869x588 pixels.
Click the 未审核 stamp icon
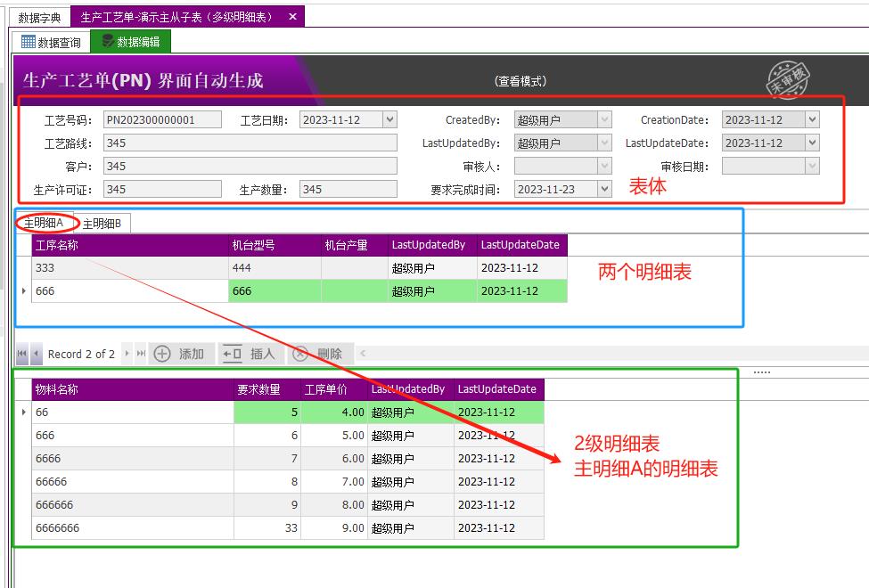coord(788,80)
